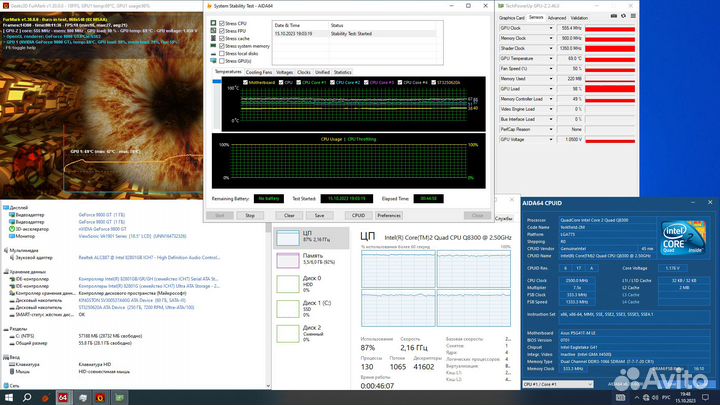
Task: Select Память in Task Manager list
Action: [x=311, y=260]
